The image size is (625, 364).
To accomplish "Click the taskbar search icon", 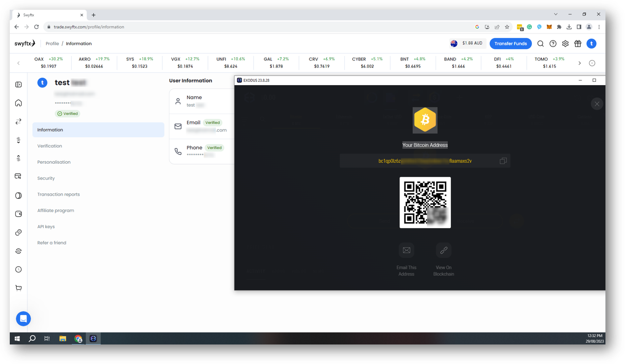I will coord(32,338).
